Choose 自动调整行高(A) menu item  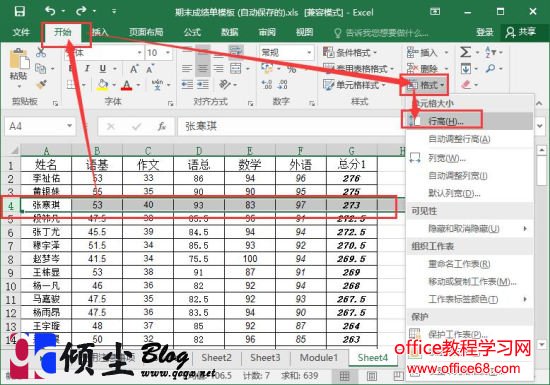point(469,139)
